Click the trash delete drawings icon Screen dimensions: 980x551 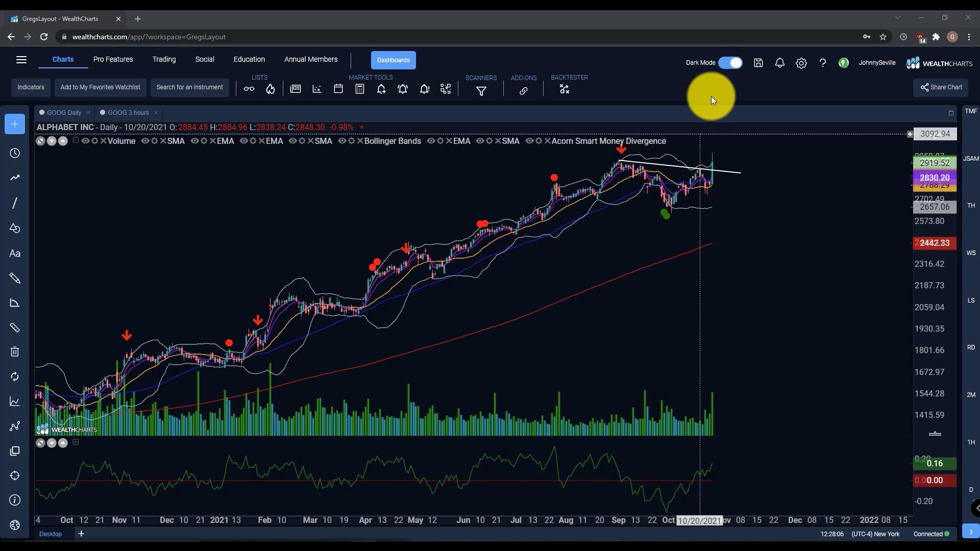pos(15,352)
